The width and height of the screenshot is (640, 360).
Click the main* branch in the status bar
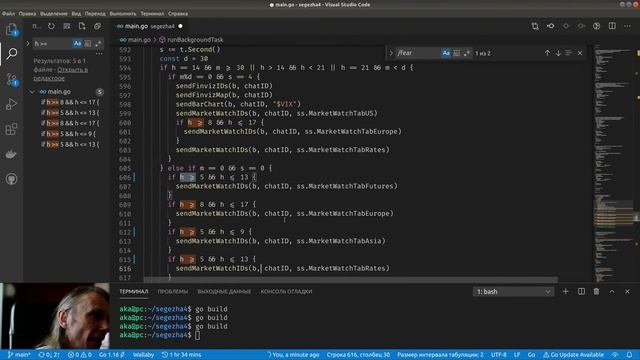[x=19, y=355]
